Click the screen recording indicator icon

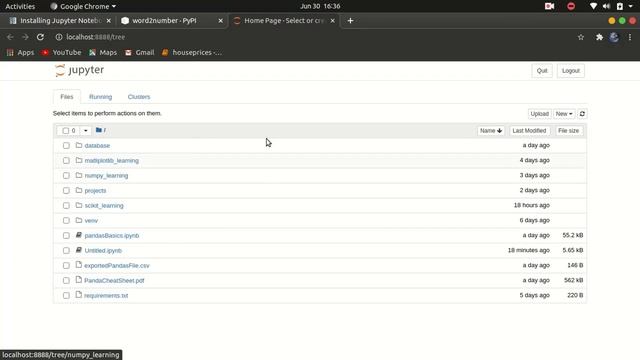click(x=549, y=6)
